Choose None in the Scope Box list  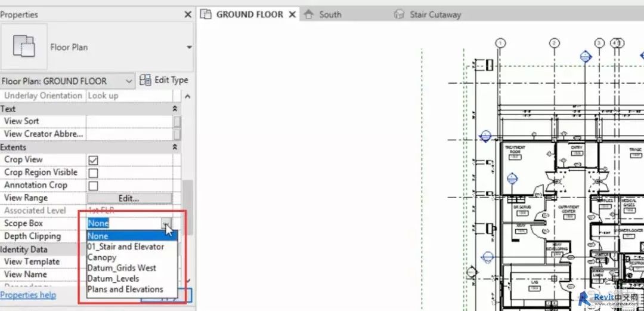(x=132, y=236)
